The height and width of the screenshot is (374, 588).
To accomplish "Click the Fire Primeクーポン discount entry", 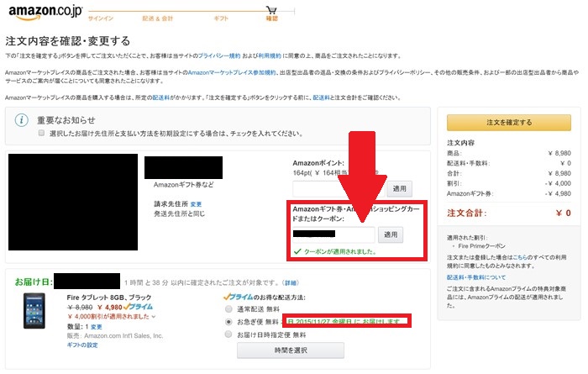I will (481, 246).
